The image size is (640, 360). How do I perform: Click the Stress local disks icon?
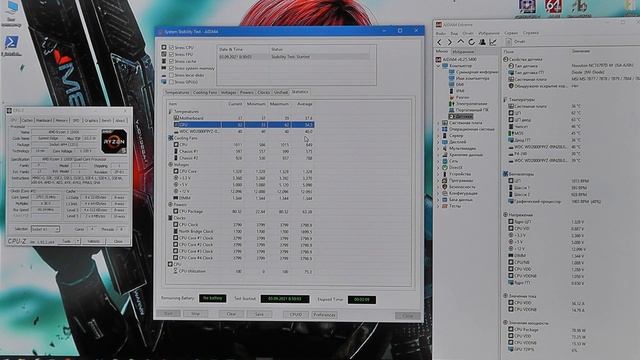[x=164, y=75]
